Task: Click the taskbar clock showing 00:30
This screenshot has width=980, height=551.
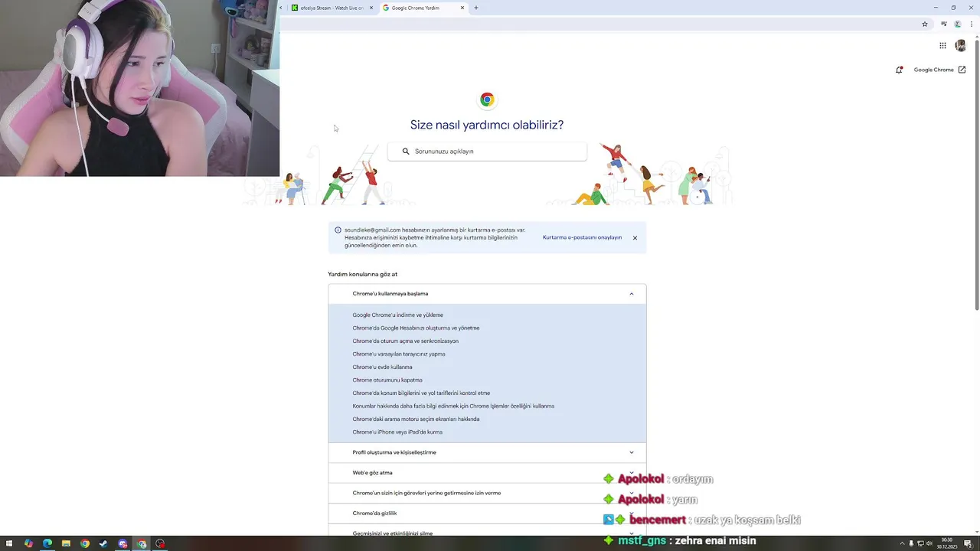Action: coord(947,543)
